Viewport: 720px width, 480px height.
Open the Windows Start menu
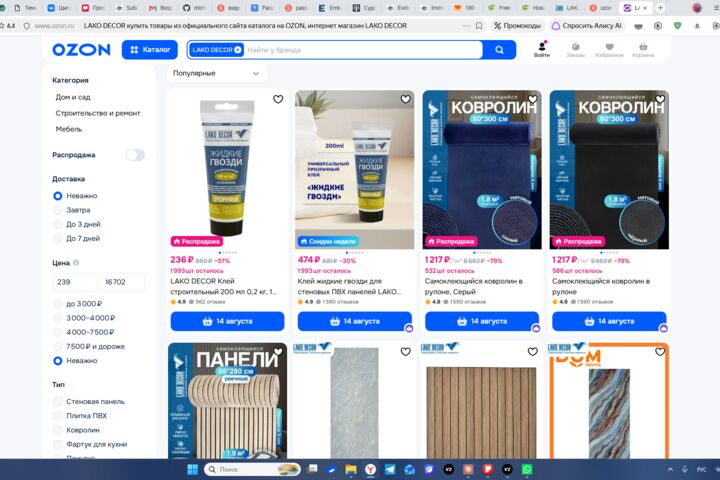(193, 469)
